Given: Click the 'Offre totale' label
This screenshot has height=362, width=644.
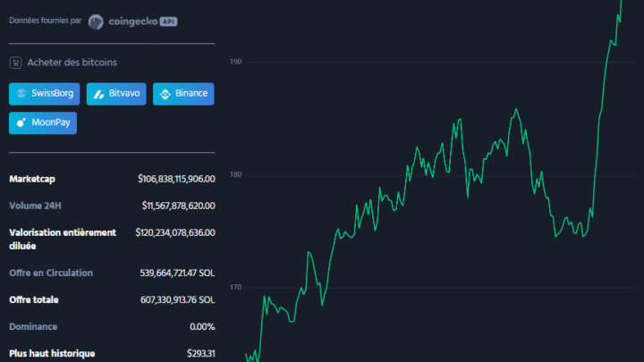Looking at the screenshot, I should point(34,300).
